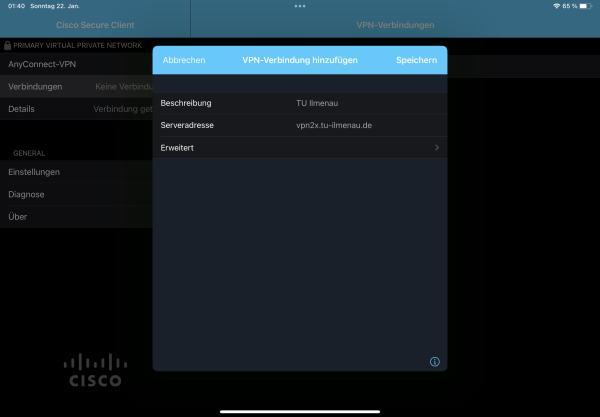Tap the lock icon beside Primary Virtual Private Network
The width and height of the screenshot is (600, 417).
(7, 45)
